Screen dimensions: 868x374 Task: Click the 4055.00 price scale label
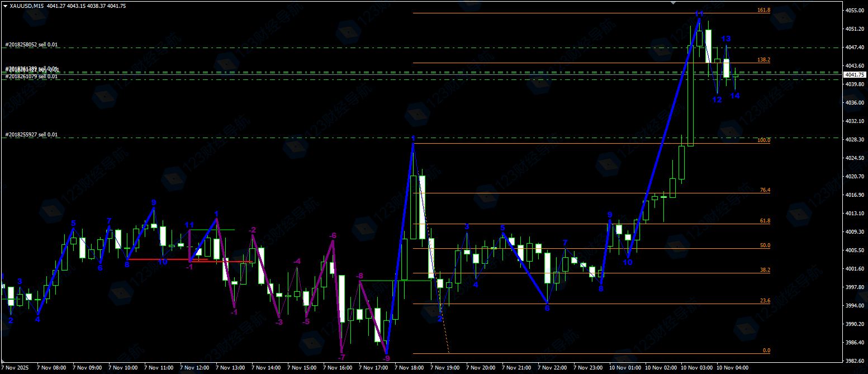click(x=855, y=11)
